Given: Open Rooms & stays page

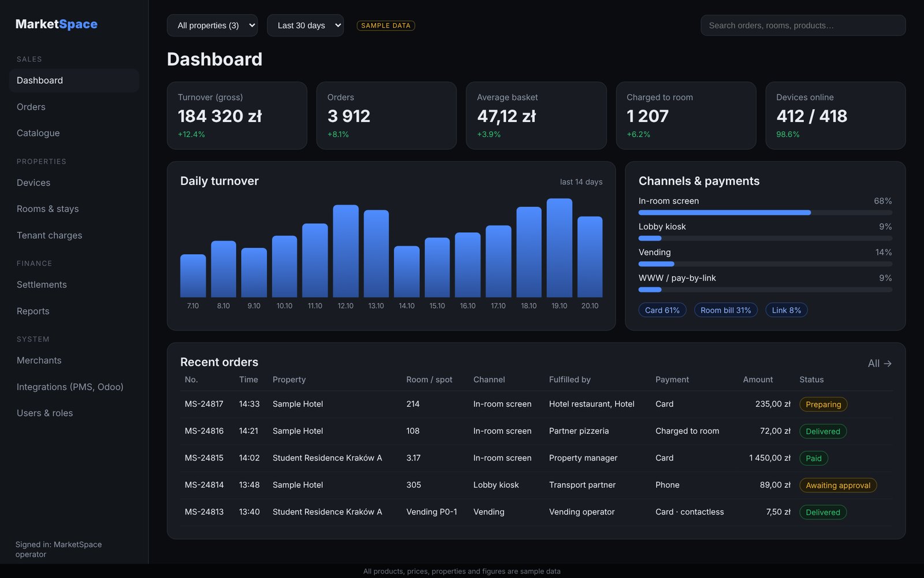Looking at the screenshot, I should [74, 209].
